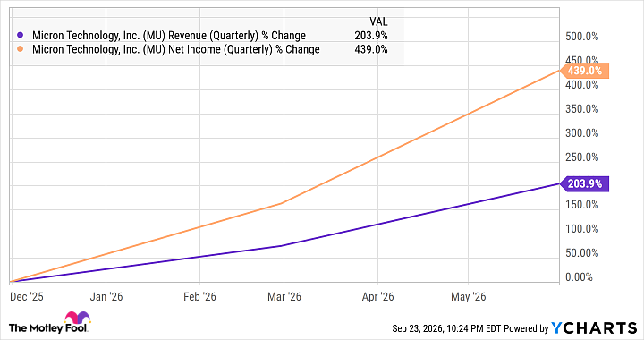
Task: Click the 300.0% y-axis label
Action: click(581, 133)
